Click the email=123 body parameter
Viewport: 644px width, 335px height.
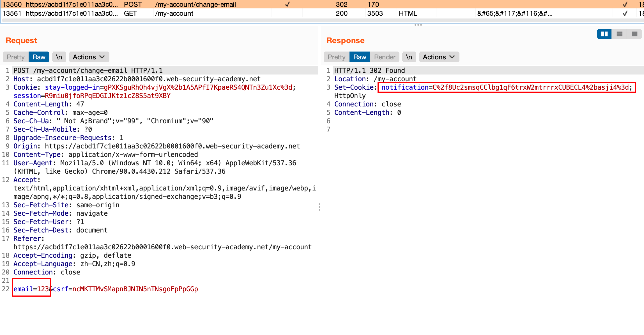tap(31, 289)
